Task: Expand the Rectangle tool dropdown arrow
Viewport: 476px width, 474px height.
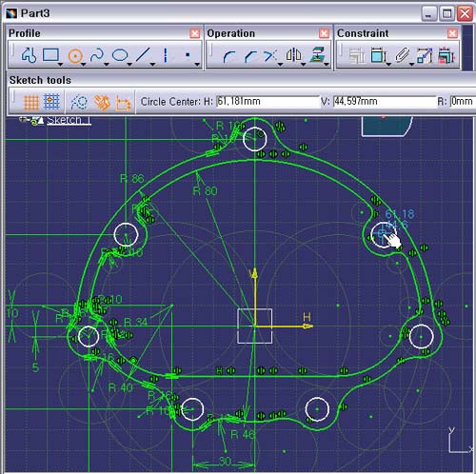Action: click(x=60, y=65)
